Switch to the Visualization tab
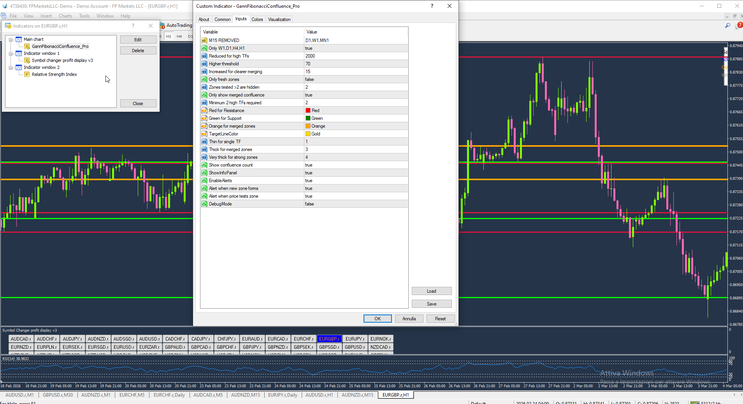This screenshot has height=404, width=743. point(279,19)
